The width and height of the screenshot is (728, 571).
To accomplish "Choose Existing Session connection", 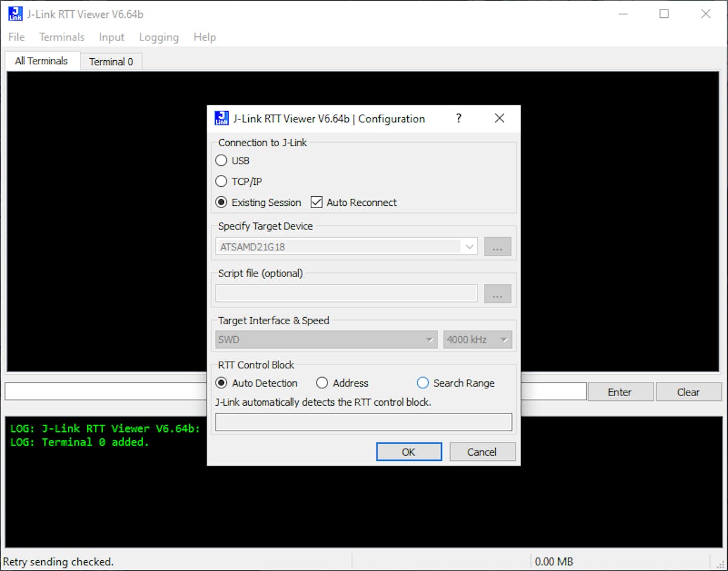I will 221,202.
